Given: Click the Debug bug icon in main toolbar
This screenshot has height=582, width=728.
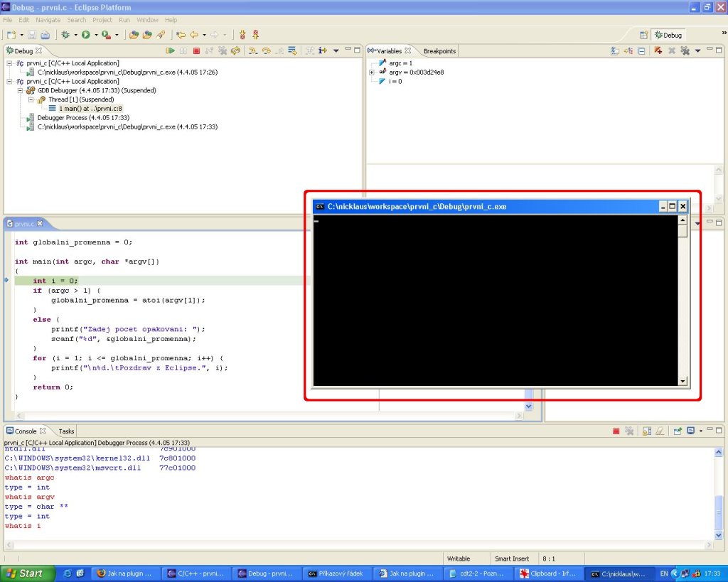Looking at the screenshot, I should [x=65, y=35].
